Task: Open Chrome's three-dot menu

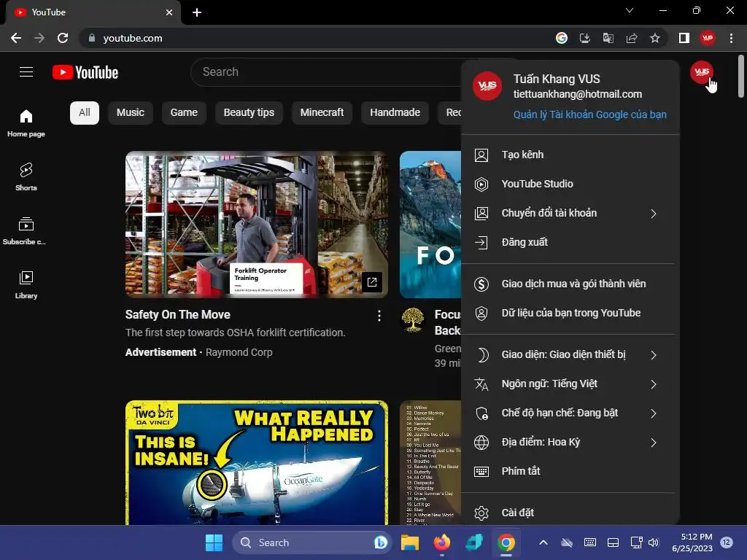Action: tap(731, 38)
